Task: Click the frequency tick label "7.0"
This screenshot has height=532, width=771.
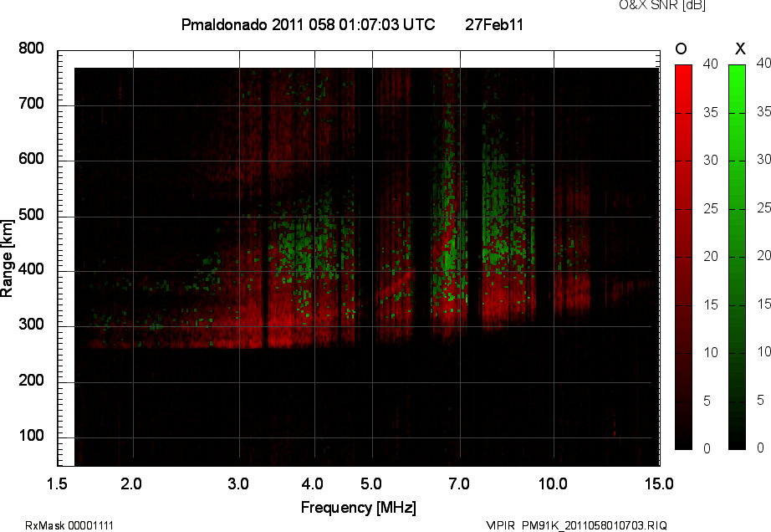Action: pyautogui.click(x=459, y=483)
